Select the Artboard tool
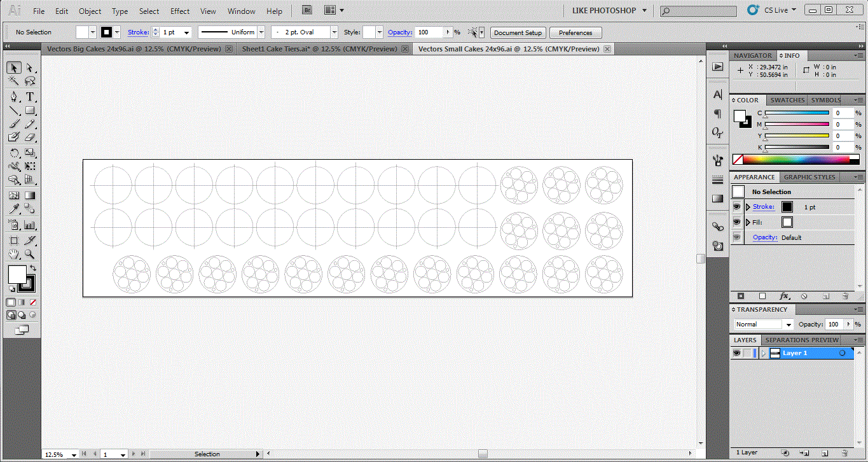Screen dimensions: 868x462 point(14,241)
